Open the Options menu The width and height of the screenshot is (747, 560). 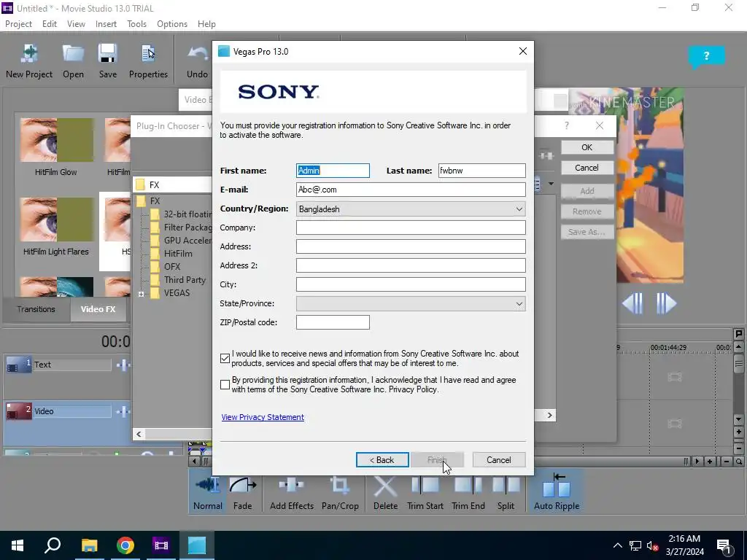pyautogui.click(x=172, y=24)
